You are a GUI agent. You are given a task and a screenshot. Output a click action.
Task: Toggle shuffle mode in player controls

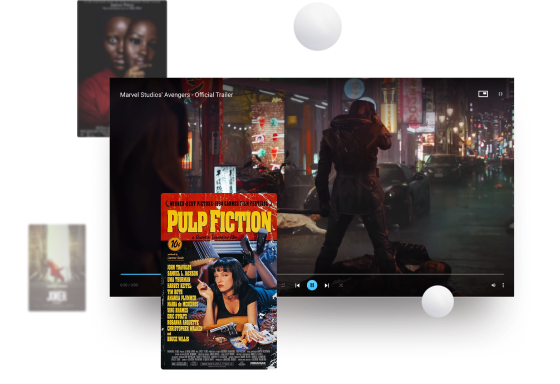pos(341,285)
